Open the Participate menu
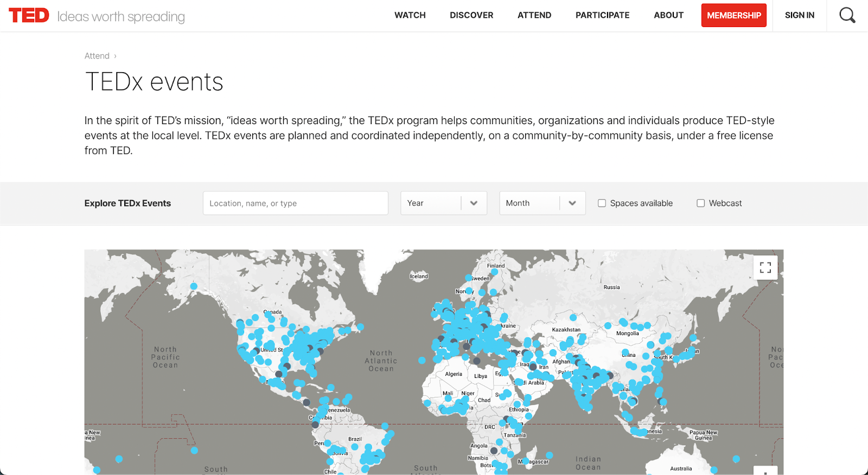 pos(603,15)
